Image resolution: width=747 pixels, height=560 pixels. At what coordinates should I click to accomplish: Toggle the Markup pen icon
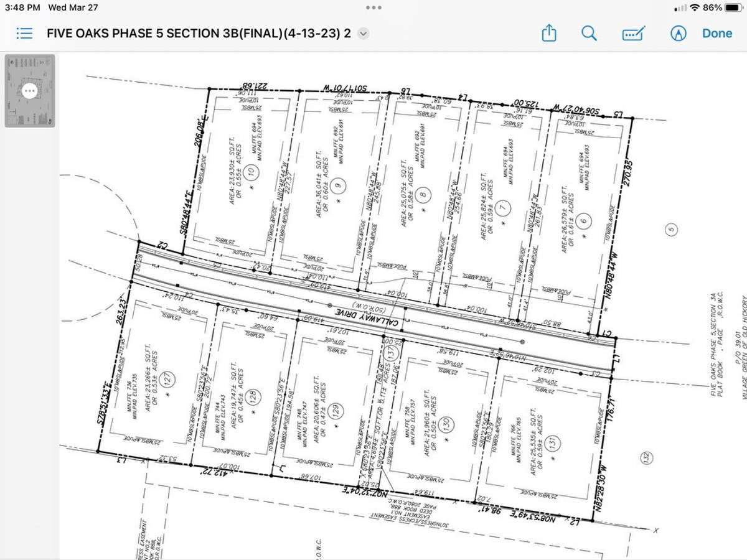point(678,33)
